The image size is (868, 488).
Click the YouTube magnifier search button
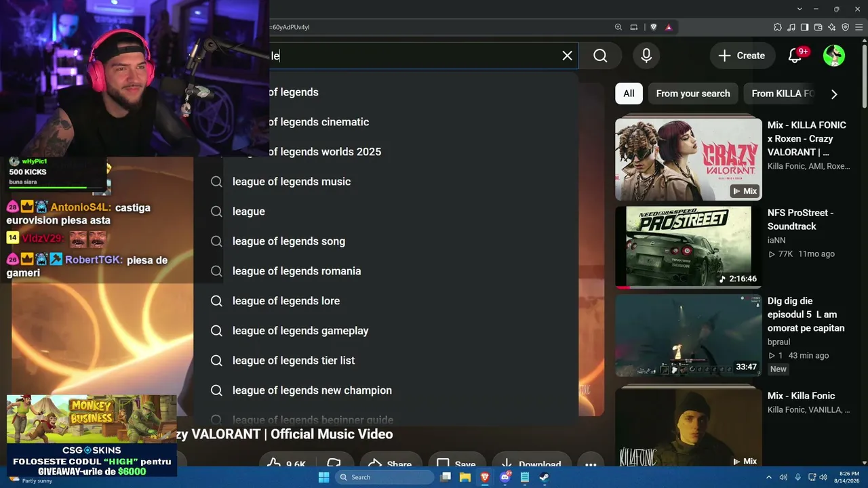[x=600, y=56]
